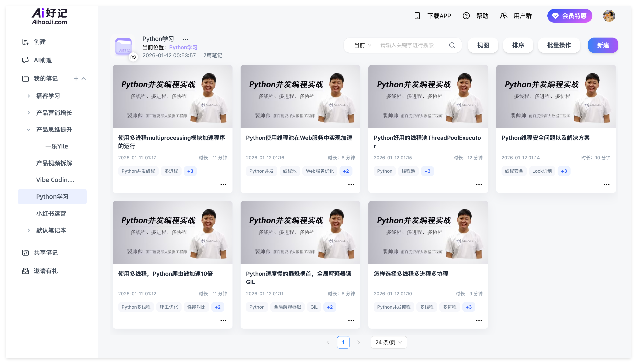Select 小红书运营 notebook
Viewport: 637px width, 364px height.
(x=51, y=213)
